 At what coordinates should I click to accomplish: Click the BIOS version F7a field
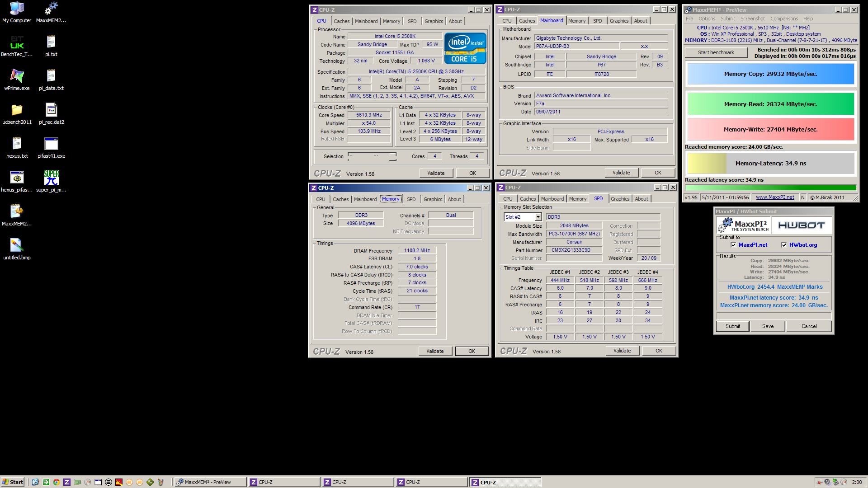click(x=601, y=103)
